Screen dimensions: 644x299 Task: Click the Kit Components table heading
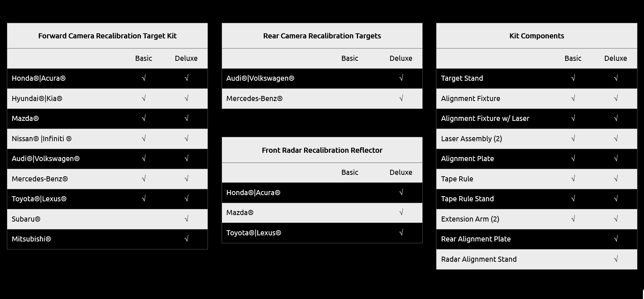pyautogui.click(x=537, y=36)
